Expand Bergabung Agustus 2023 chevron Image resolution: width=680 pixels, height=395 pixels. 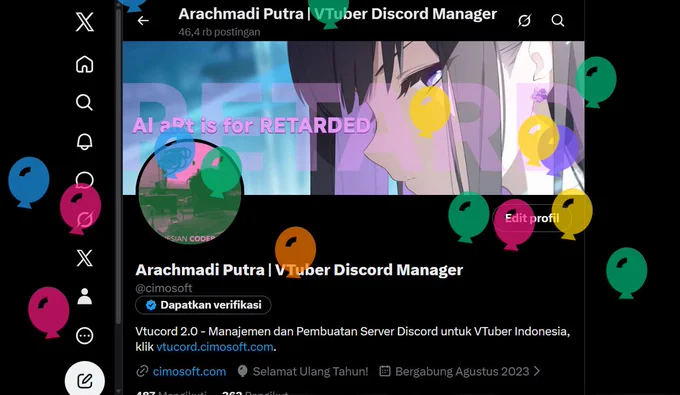(x=537, y=371)
